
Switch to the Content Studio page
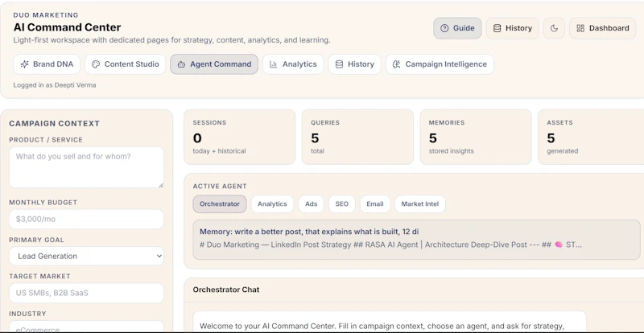(126, 64)
